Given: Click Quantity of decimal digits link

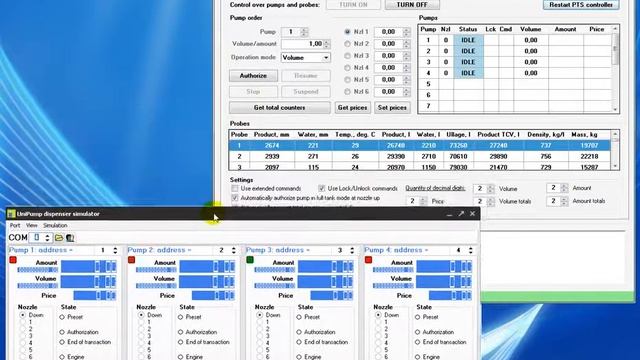Looking at the screenshot, I should click(435, 188).
